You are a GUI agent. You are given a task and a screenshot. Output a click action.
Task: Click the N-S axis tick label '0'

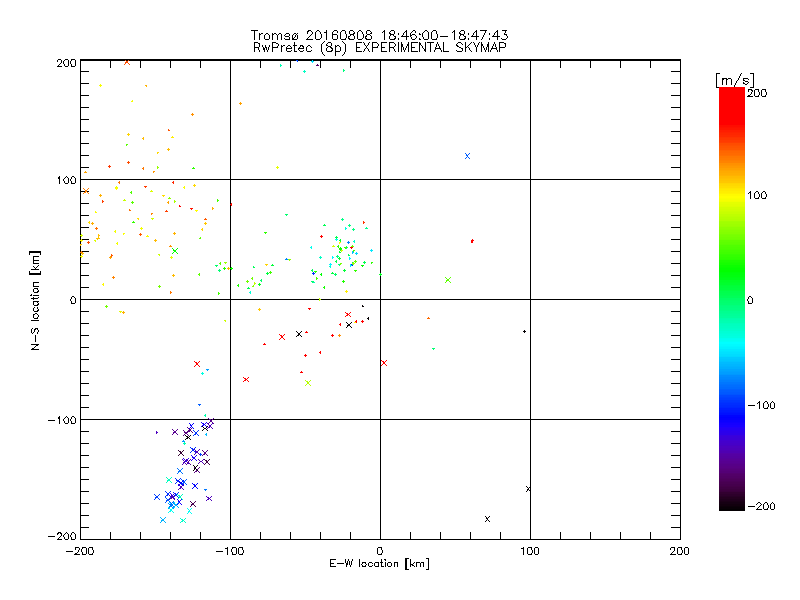click(x=73, y=301)
